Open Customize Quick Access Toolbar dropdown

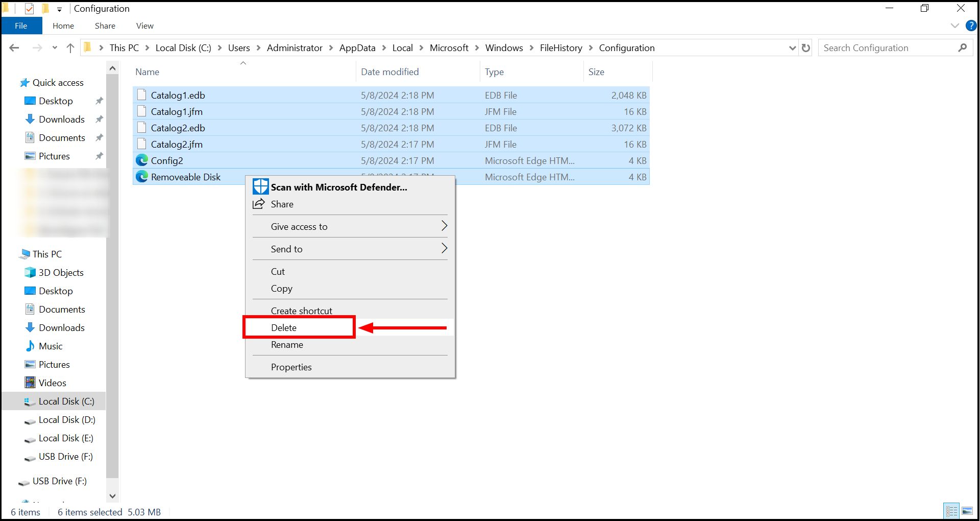[x=59, y=9]
